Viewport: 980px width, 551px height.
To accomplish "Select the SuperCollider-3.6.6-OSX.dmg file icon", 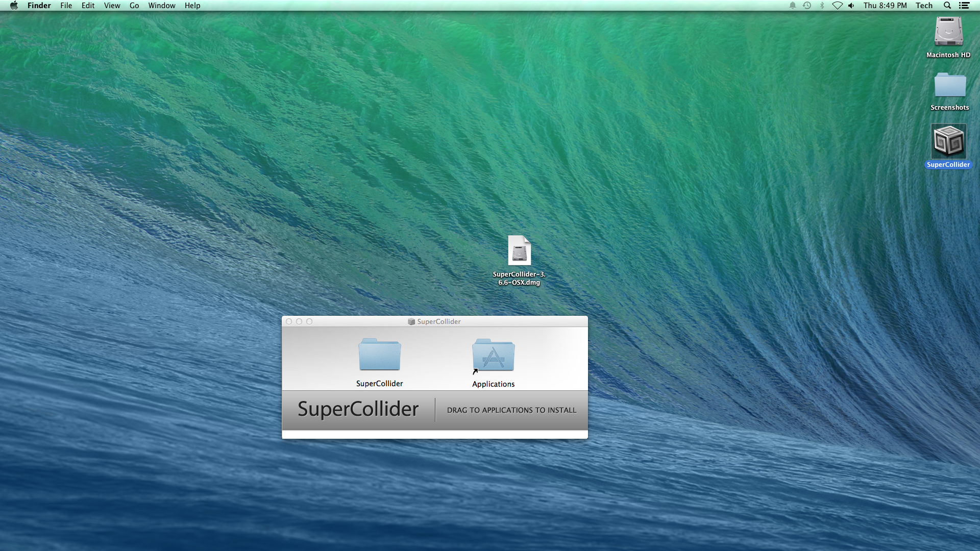I will 519,251.
